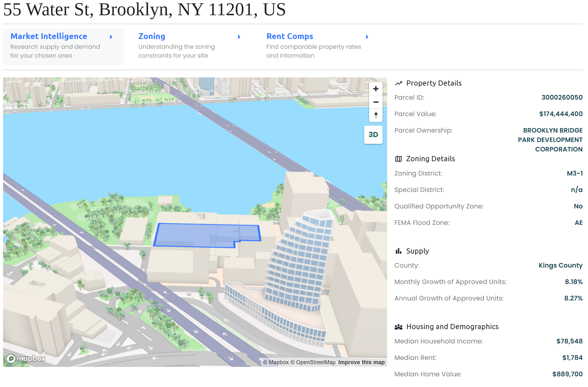Click the Parcel ID value 3000260050
588x387 pixels.
562,98
